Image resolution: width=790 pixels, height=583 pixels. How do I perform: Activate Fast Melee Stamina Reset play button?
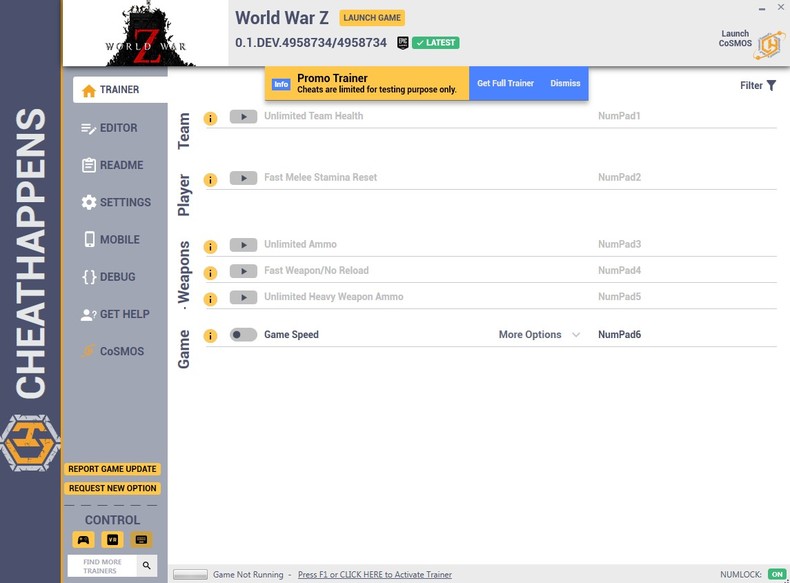tap(243, 178)
